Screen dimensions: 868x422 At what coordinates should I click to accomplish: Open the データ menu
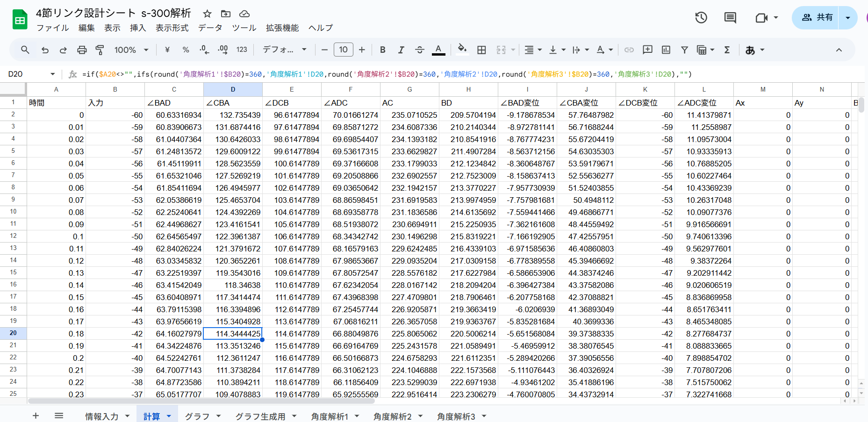(x=210, y=28)
